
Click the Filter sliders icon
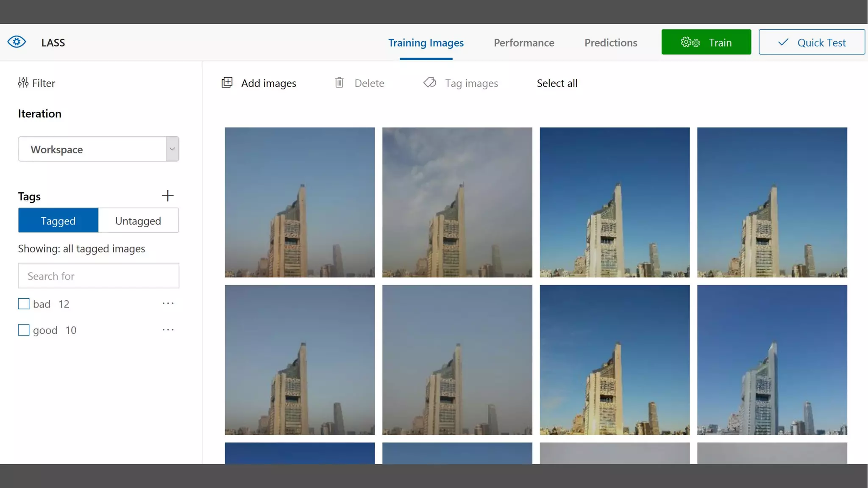click(23, 83)
